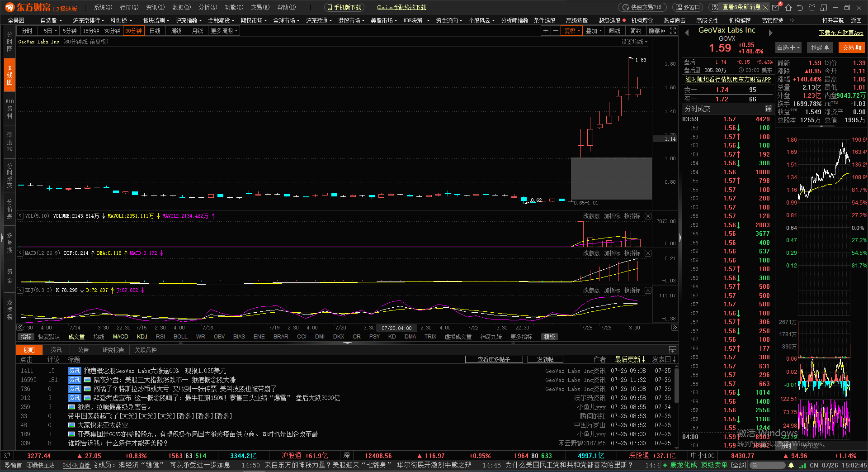Go to previous stock with left arrow
This screenshot has height=472, width=868.
[x=687, y=33]
